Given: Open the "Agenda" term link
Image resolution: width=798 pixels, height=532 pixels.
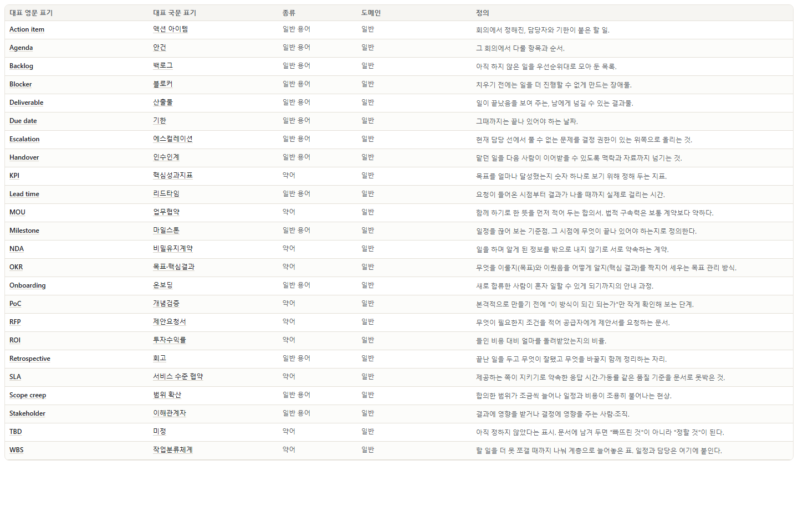Looking at the screenshot, I should (21, 48).
